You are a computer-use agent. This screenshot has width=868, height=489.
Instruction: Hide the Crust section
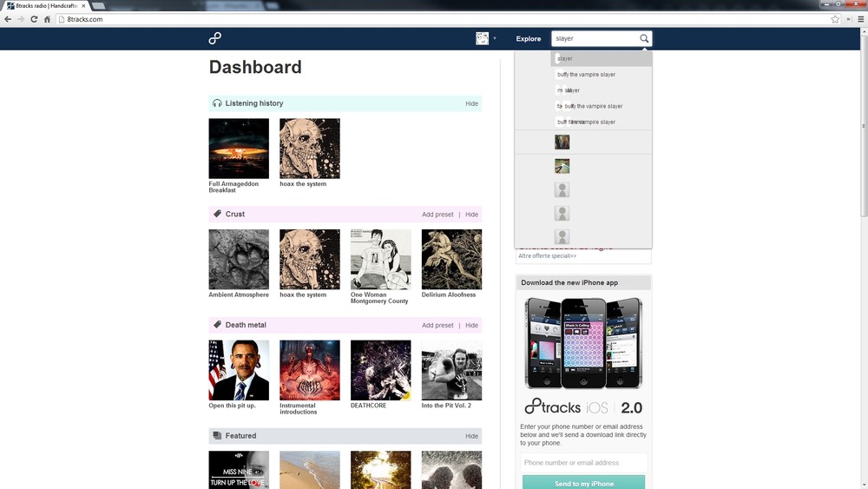[x=471, y=215]
